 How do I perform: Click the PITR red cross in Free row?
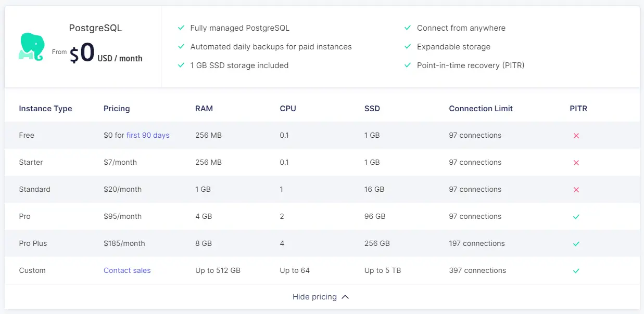tap(576, 136)
